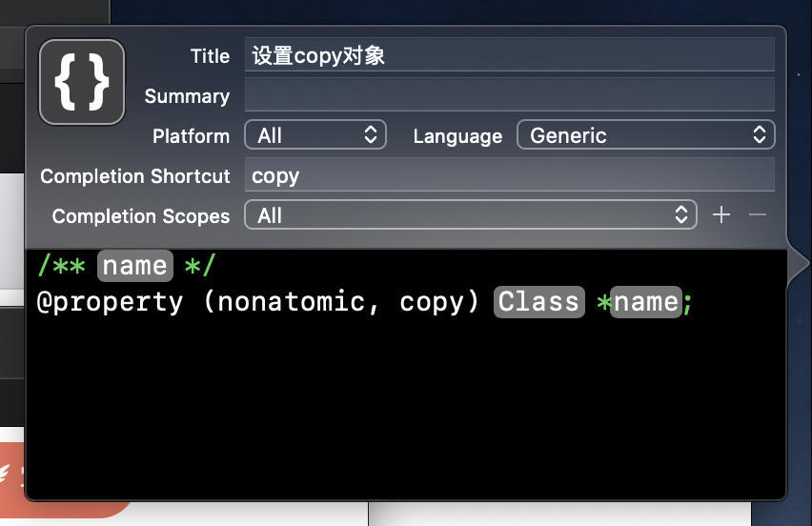Viewport: 812px width, 526px height.
Task: Click the '@property' keyword in the snippet
Action: [x=110, y=302]
